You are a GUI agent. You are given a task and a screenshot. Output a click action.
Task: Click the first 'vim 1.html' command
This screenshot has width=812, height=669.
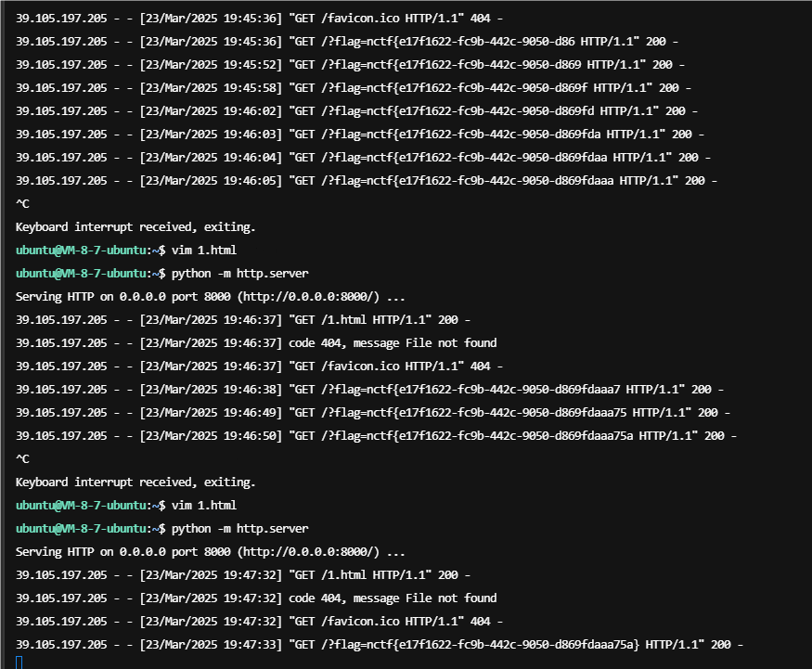[x=204, y=251]
